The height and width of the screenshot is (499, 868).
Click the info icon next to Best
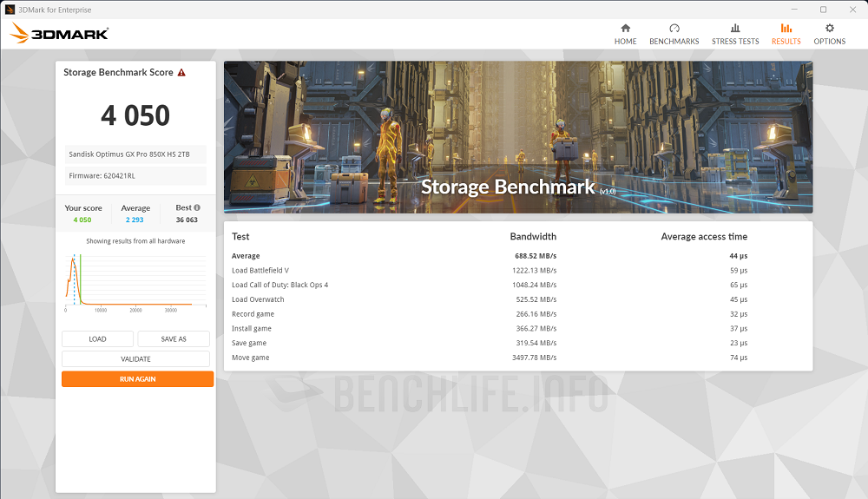point(196,208)
